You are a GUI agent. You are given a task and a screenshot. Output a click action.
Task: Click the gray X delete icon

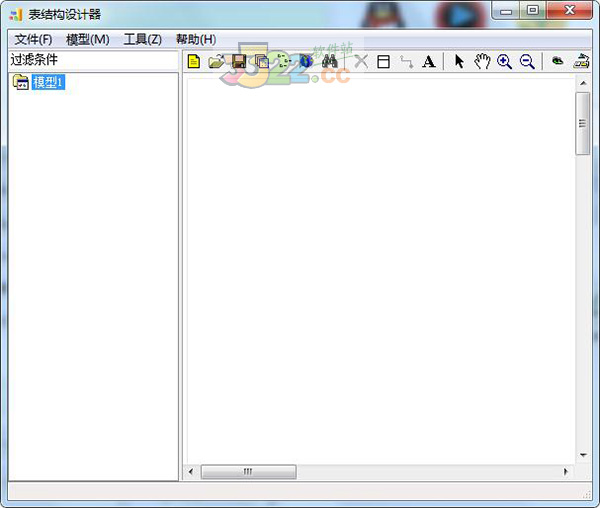361,61
